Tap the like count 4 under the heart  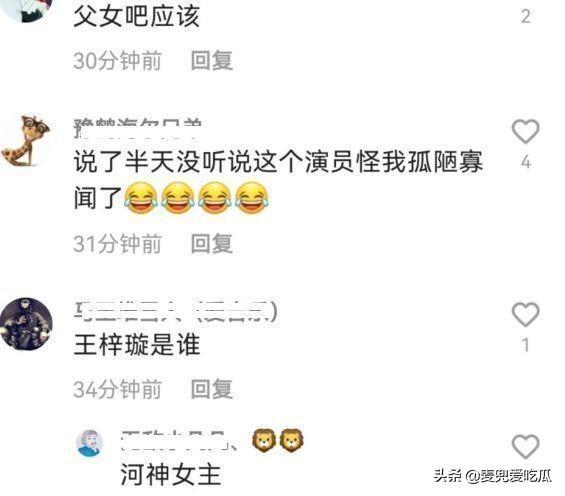[526, 162]
